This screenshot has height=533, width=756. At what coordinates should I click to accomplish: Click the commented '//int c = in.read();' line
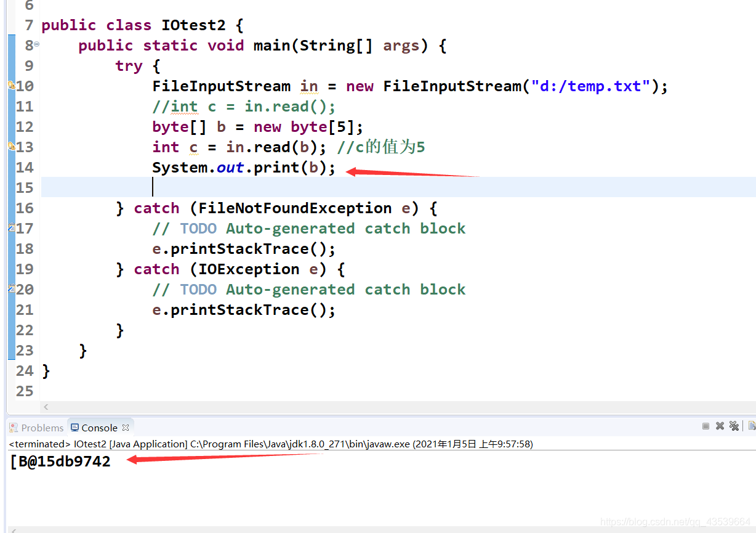click(x=244, y=107)
